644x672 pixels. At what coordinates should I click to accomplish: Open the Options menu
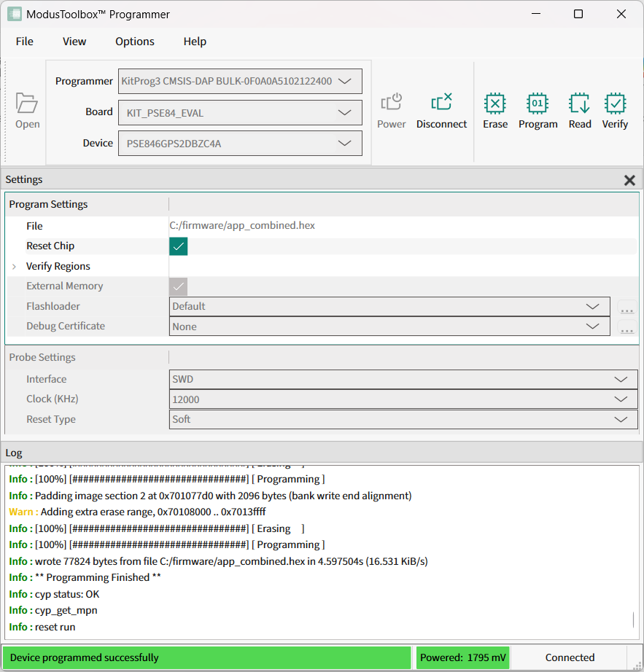135,42
